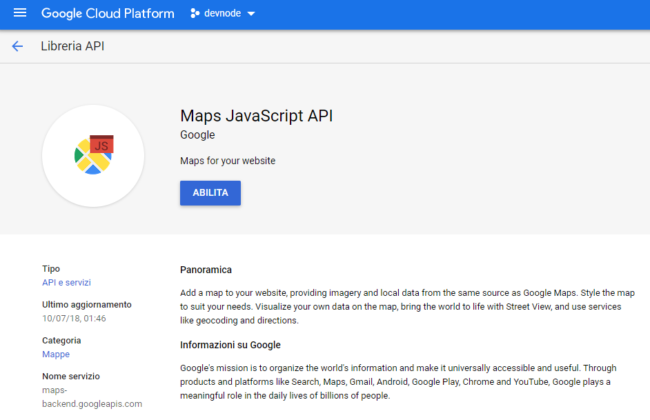Click the Informazioni su Google heading
The height and width of the screenshot is (420, 650).
tap(230, 345)
